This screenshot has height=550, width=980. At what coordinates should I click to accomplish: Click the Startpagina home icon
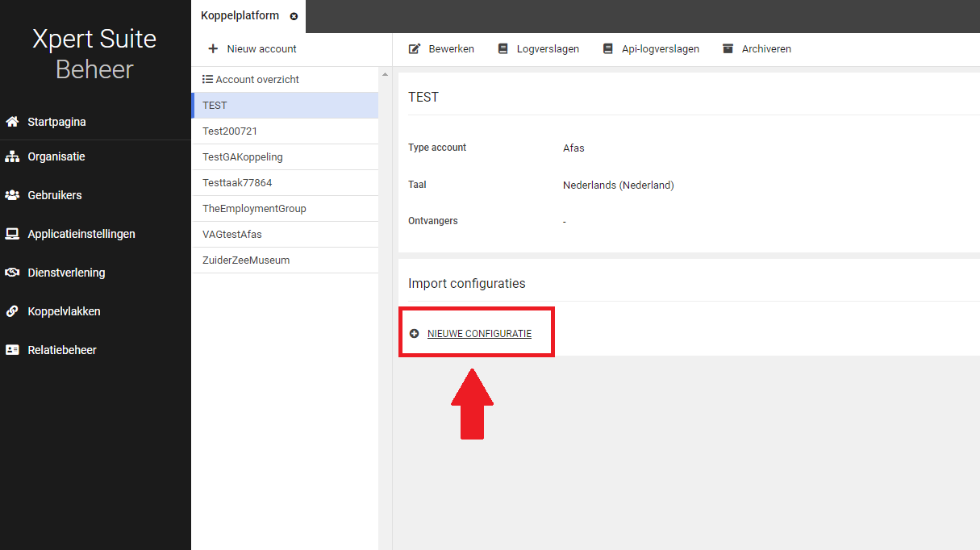coord(12,122)
